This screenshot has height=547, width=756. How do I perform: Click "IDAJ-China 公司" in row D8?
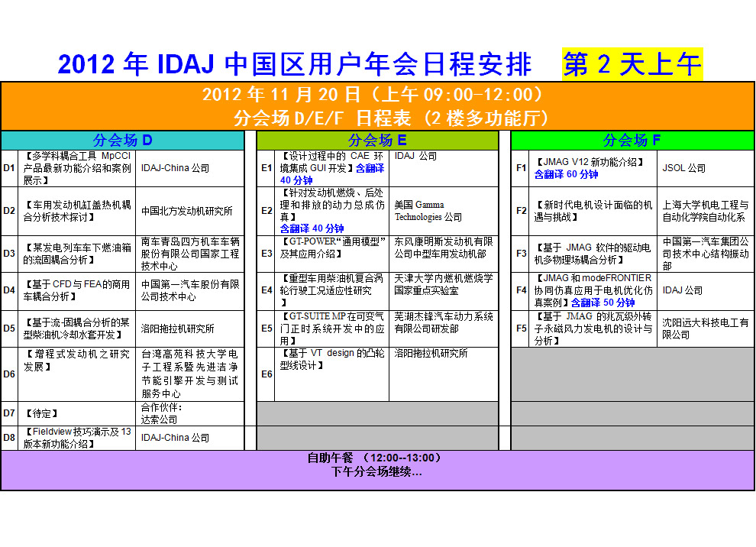[x=175, y=438]
